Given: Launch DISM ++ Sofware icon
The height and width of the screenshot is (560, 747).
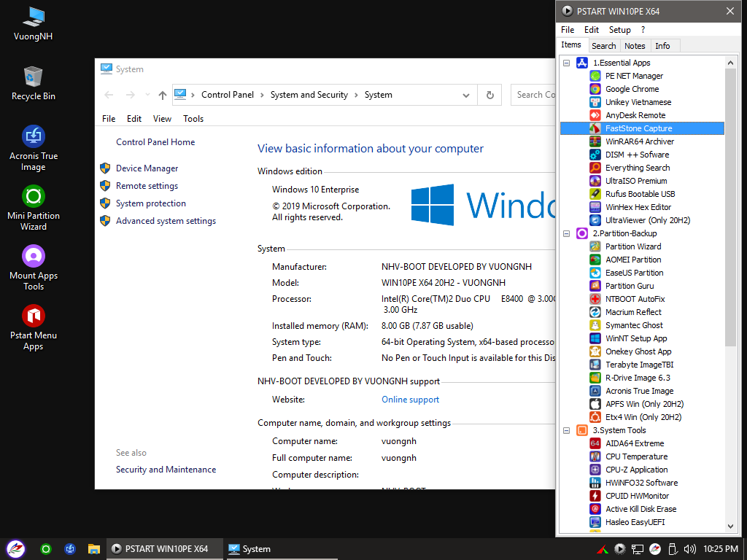Looking at the screenshot, I should [595, 155].
